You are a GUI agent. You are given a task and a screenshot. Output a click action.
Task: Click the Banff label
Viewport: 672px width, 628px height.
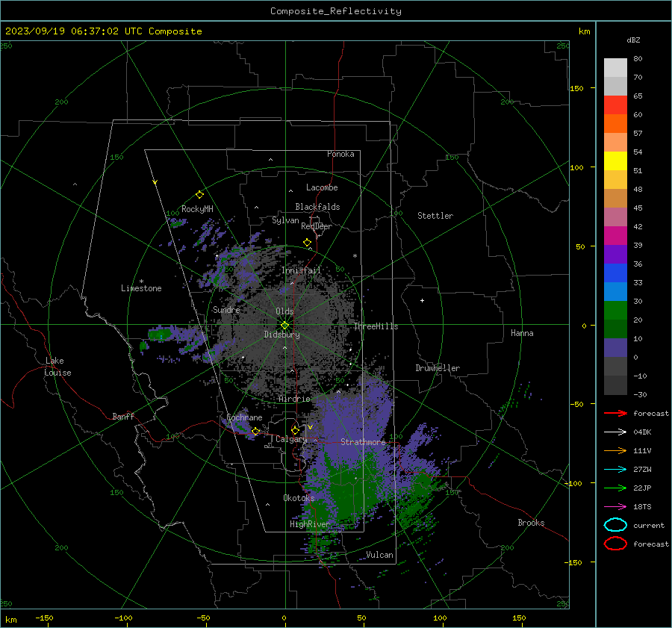pyautogui.click(x=123, y=417)
